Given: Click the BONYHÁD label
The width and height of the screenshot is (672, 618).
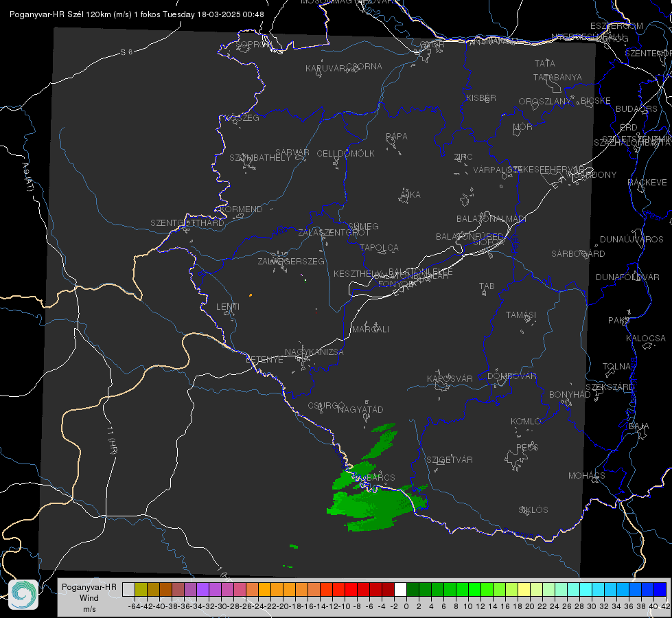Looking at the screenshot, I should 570,395.
